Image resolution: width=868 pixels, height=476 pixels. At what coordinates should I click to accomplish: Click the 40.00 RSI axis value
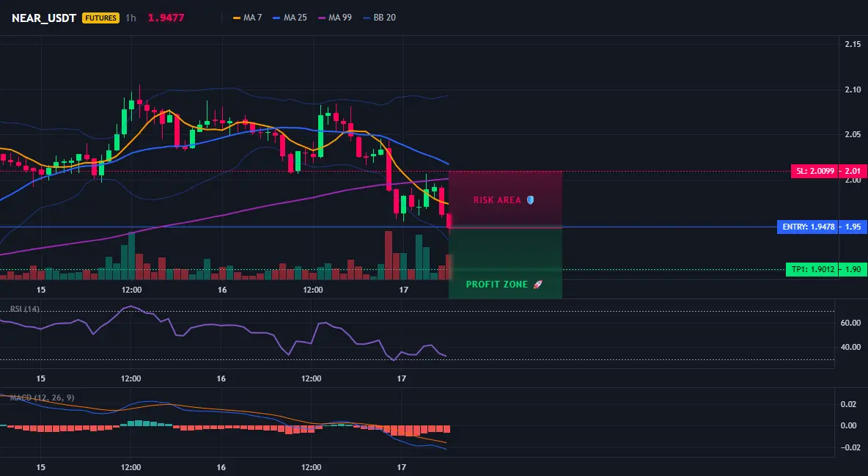click(x=850, y=348)
